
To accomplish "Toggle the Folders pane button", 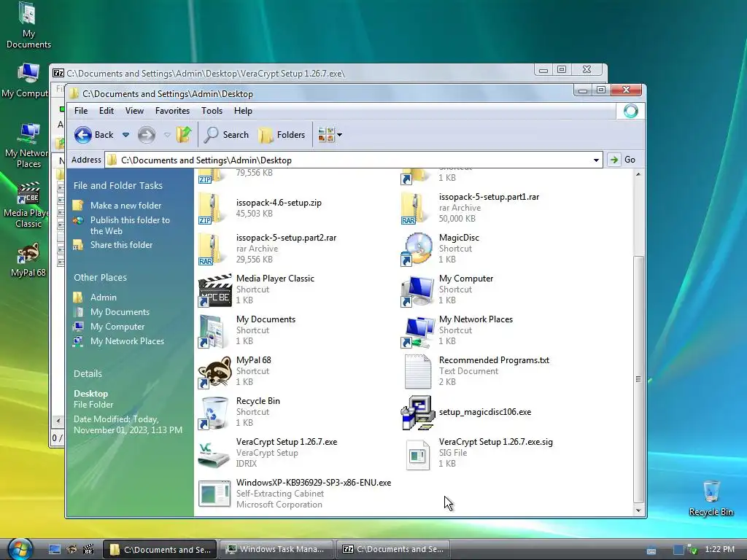I will (282, 135).
